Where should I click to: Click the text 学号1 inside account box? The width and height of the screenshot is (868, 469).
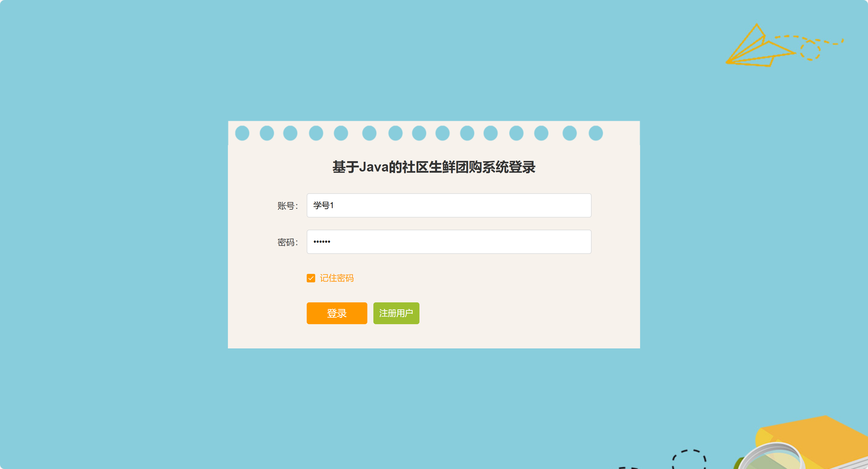(x=323, y=205)
